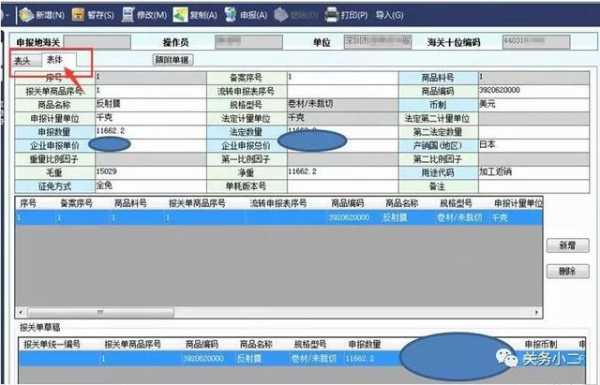Image resolution: width=600 pixels, height=385 pixels.
Task: Click the 申报数量 field with 11662.2
Action: (x=151, y=132)
